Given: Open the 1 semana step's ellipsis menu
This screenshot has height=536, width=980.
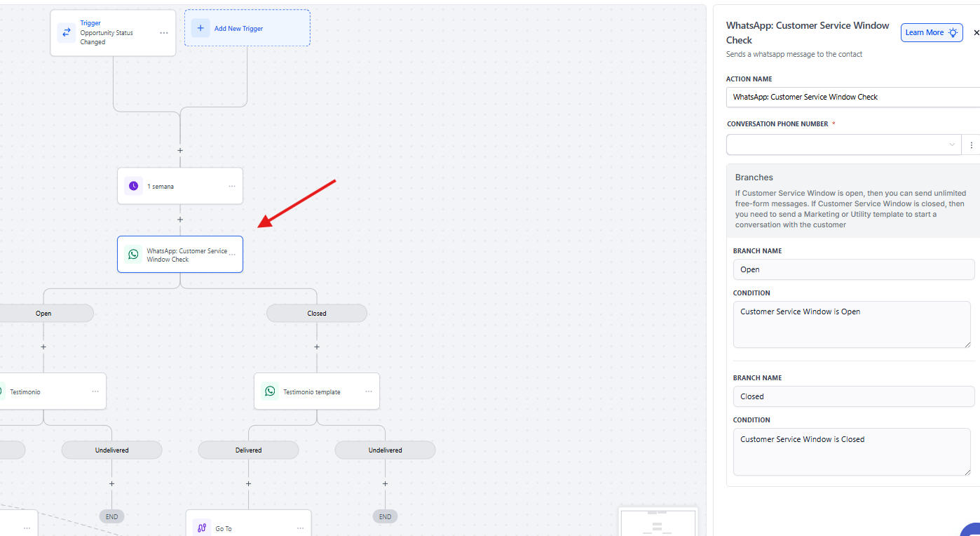Looking at the screenshot, I should coord(231,186).
